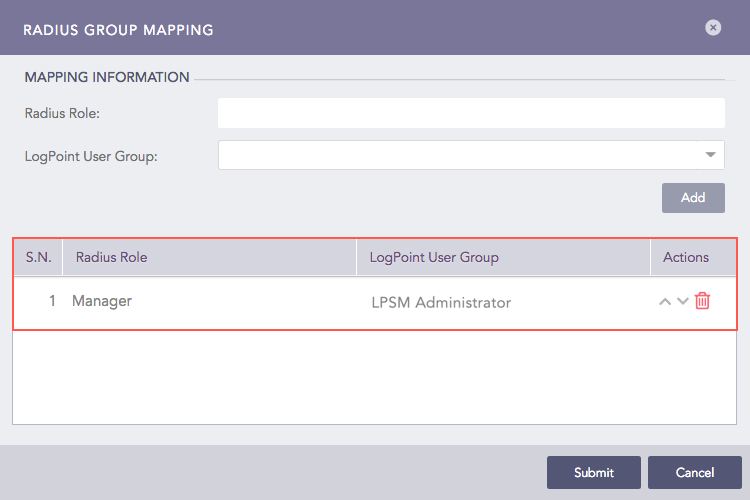Delete the Manager mapping with trash icon
The image size is (750, 500).
(x=702, y=301)
